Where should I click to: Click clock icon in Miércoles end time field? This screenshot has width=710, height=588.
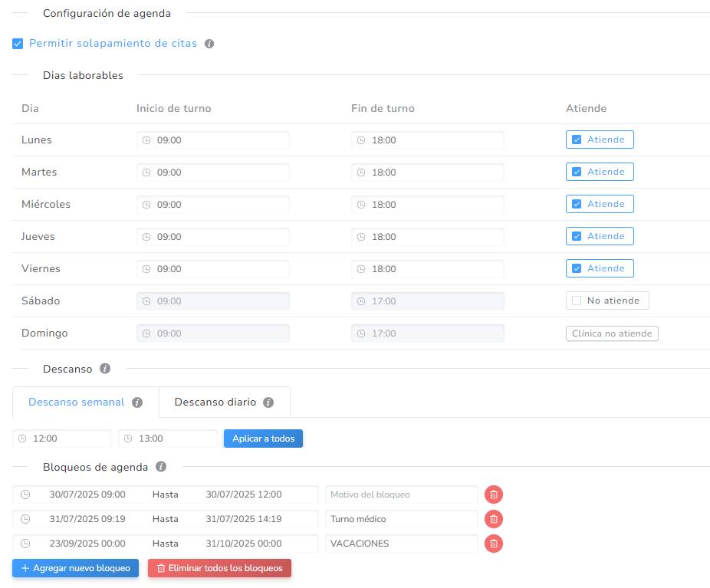361,205
